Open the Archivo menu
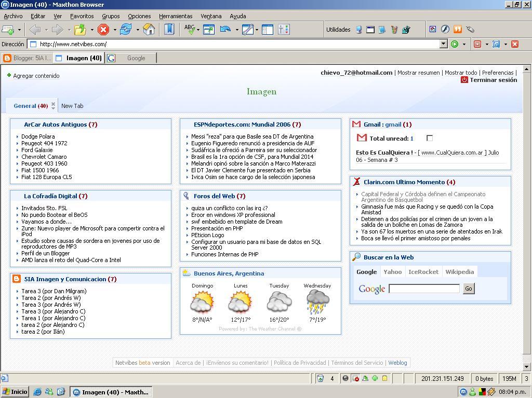 pos(13,16)
